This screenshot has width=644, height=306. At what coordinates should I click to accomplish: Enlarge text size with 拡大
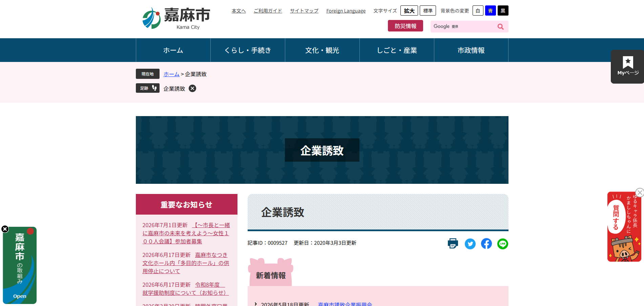point(409,10)
